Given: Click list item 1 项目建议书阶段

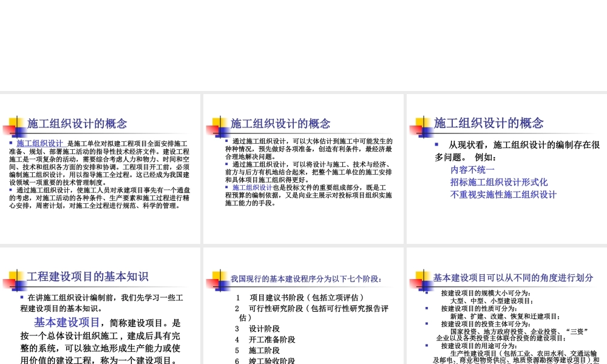Looking at the screenshot, I should (x=300, y=297).
